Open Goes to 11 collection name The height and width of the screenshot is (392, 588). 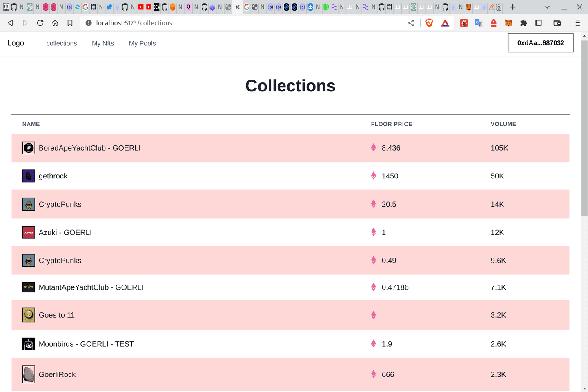point(57,315)
